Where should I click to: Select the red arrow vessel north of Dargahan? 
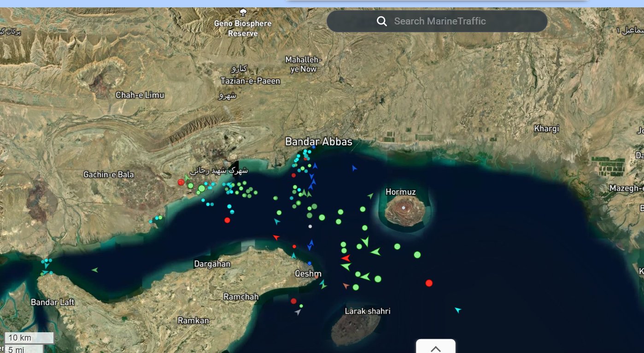[276, 237]
